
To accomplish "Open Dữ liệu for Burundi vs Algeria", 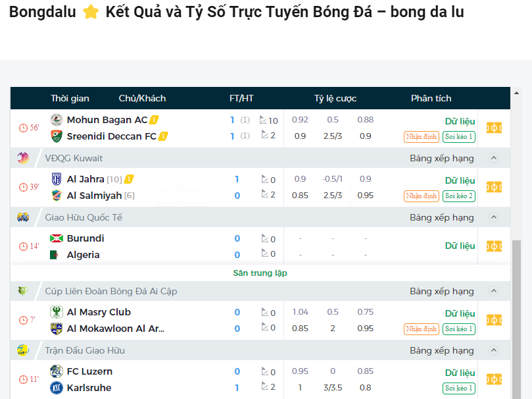I will pos(460,246).
